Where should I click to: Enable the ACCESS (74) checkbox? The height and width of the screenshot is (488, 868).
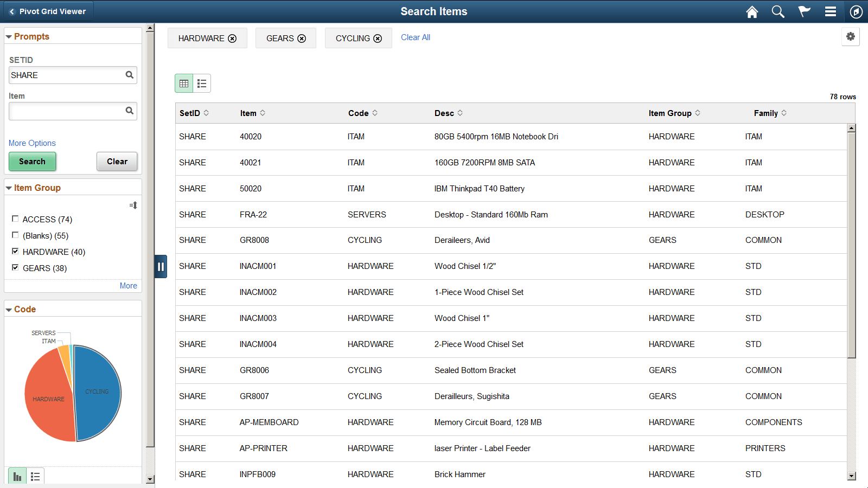(x=15, y=219)
